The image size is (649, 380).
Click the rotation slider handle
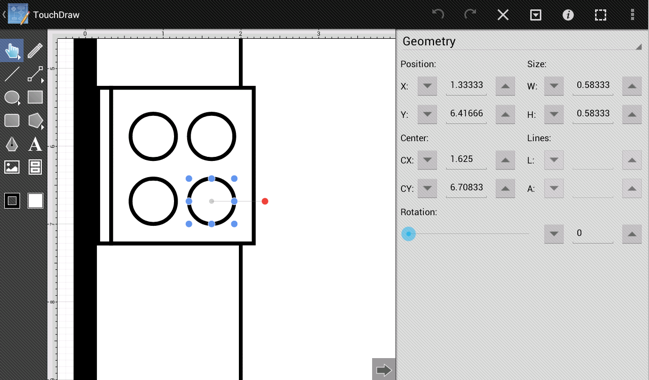point(409,234)
